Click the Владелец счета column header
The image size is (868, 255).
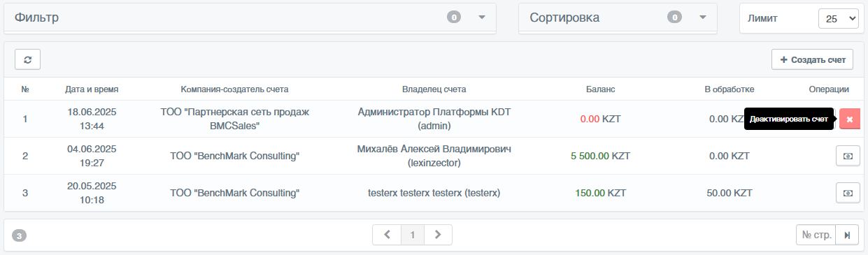coord(434,89)
